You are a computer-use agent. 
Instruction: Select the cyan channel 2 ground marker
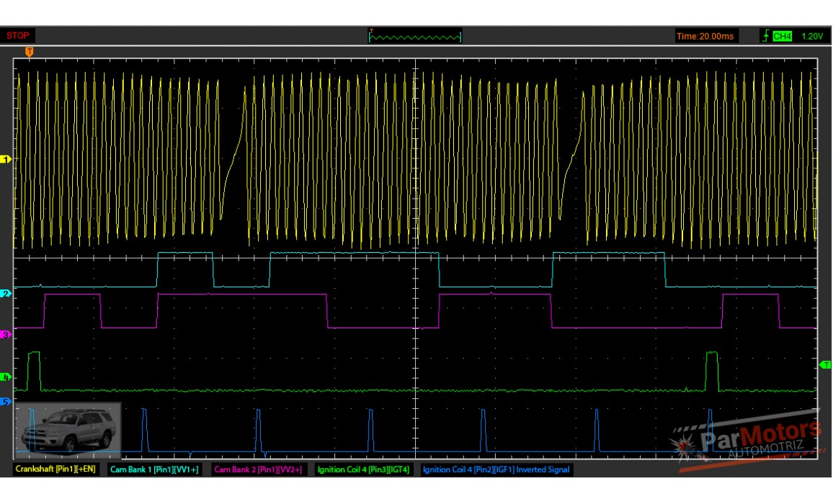(6, 294)
